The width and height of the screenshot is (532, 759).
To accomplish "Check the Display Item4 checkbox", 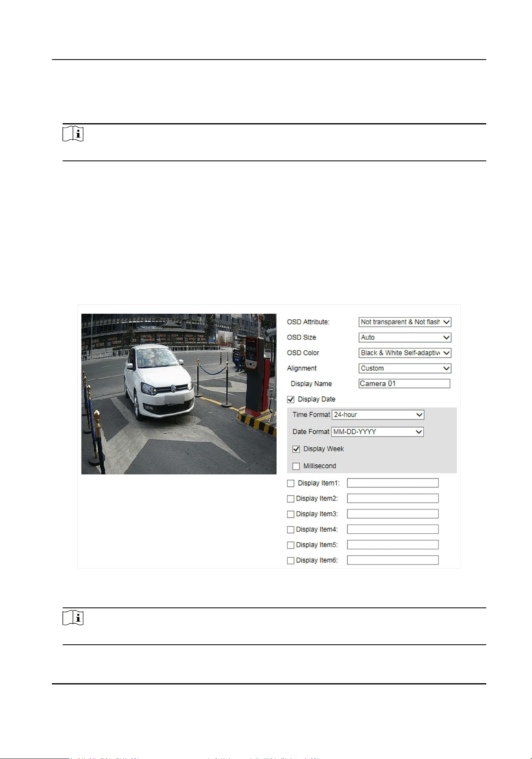I will click(291, 529).
